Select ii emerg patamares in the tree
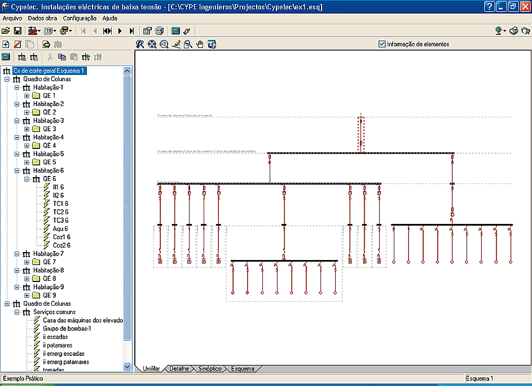Viewport: 532px width, 392px height. click(x=66, y=362)
